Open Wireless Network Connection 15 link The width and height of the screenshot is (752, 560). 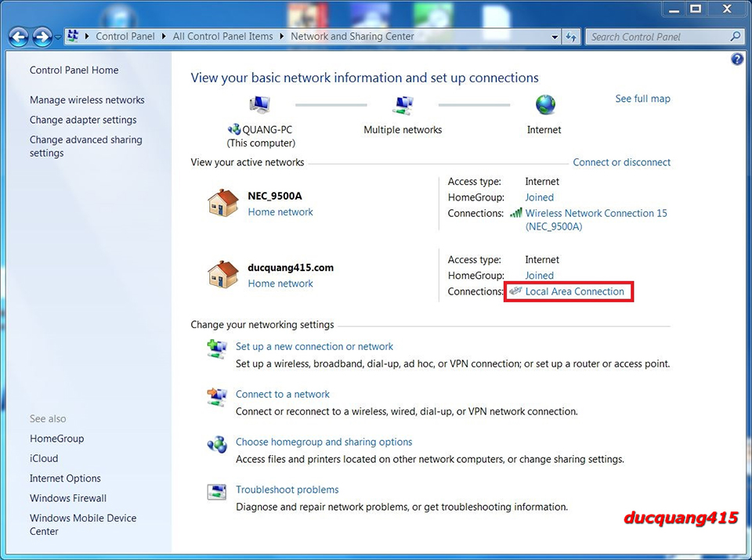click(x=595, y=213)
